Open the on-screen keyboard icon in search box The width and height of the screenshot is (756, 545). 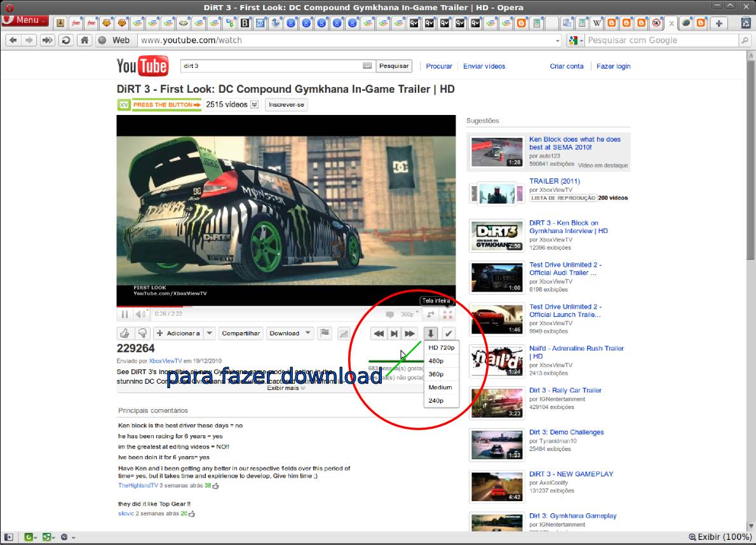(367, 66)
